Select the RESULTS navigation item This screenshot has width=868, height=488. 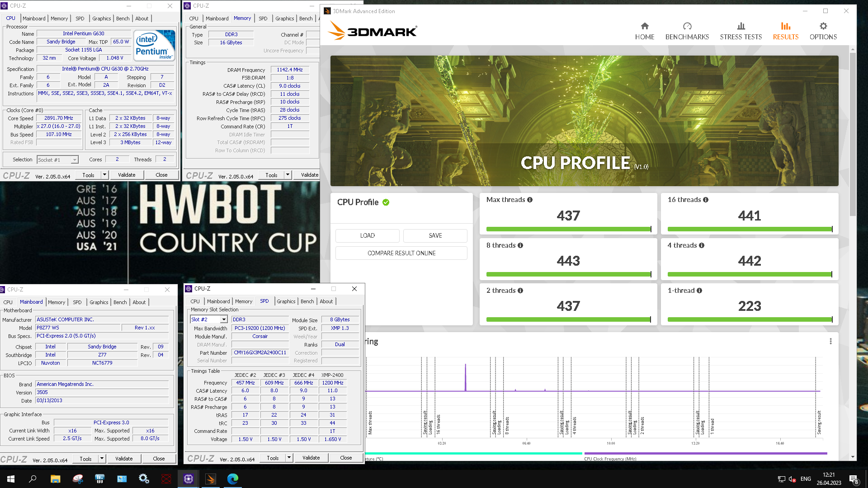pos(786,31)
